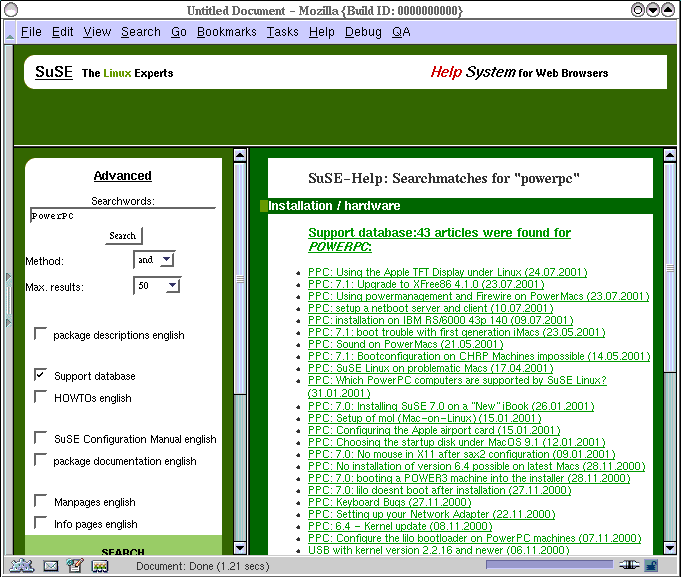
Task: Click the Searchwords field containing PowerPC
Action: (123, 215)
